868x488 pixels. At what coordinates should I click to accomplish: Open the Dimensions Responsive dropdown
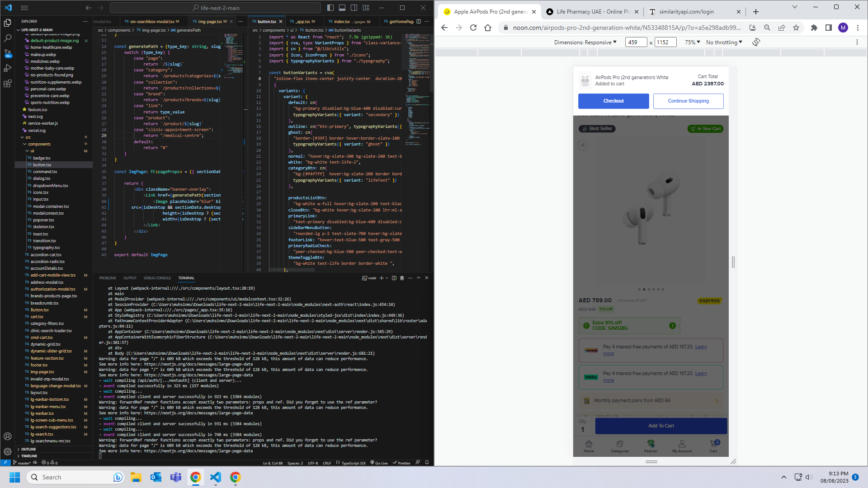coord(585,42)
